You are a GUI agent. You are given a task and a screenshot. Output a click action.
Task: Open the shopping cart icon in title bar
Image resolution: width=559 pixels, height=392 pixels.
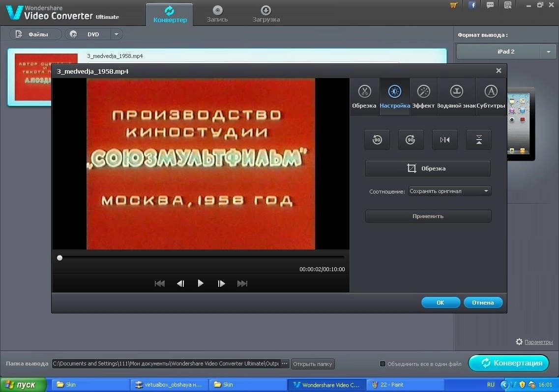[454, 5]
